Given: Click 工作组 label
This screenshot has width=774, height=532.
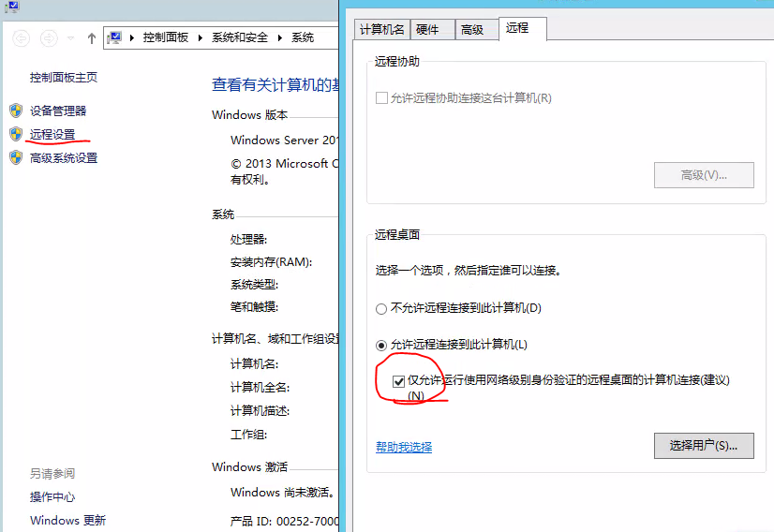Looking at the screenshot, I should [x=248, y=435].
